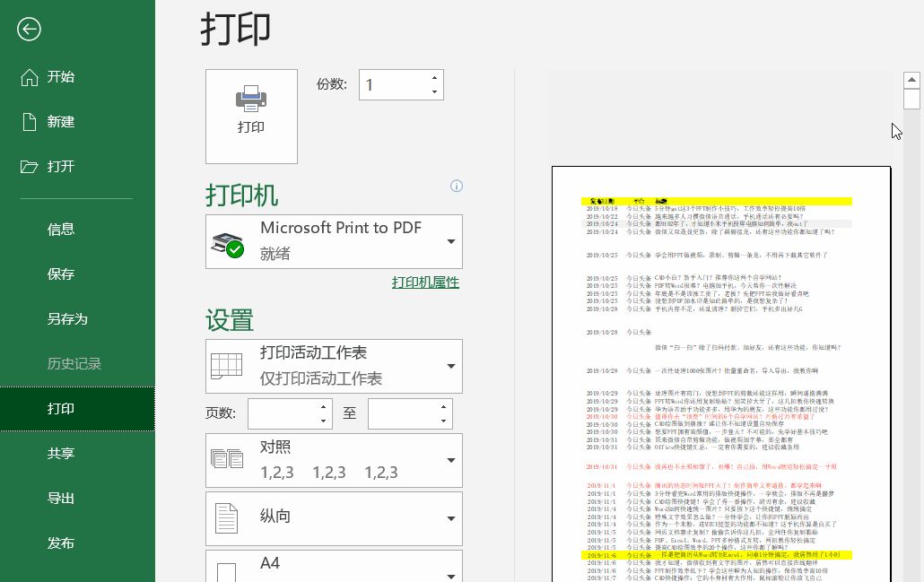Open the 对照 collation dropdown
The width and height of the screenshot is (924, 582).
(x=334, y=460)
